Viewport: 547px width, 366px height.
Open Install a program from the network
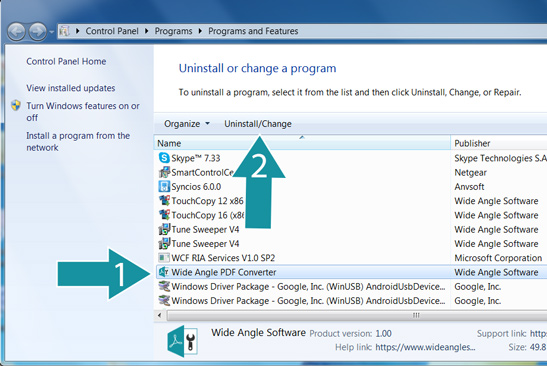[x=78, y=141]
